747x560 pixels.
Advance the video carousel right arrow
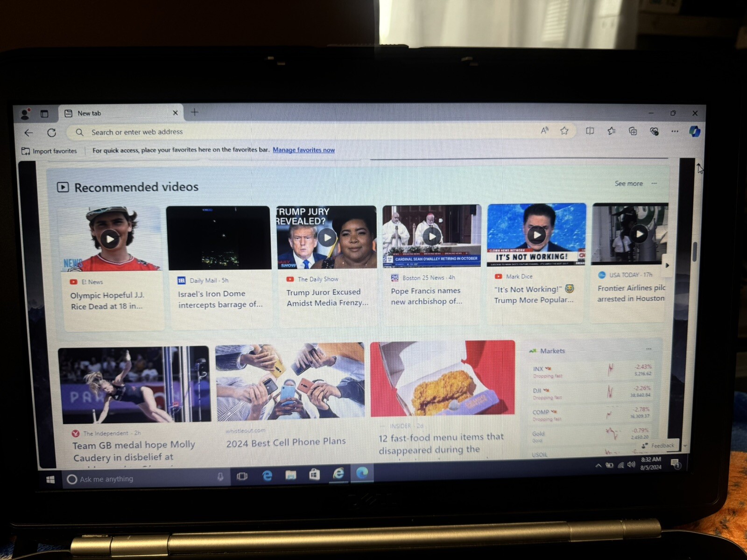667,265
